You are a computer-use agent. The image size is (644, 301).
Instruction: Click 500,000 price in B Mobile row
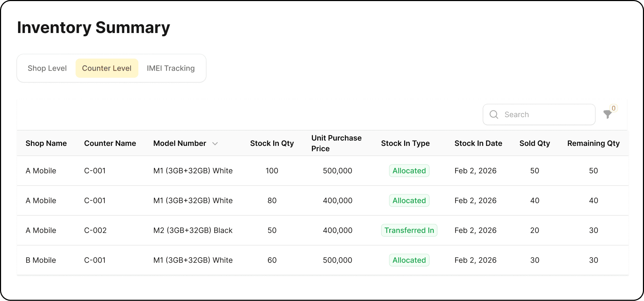337,260
